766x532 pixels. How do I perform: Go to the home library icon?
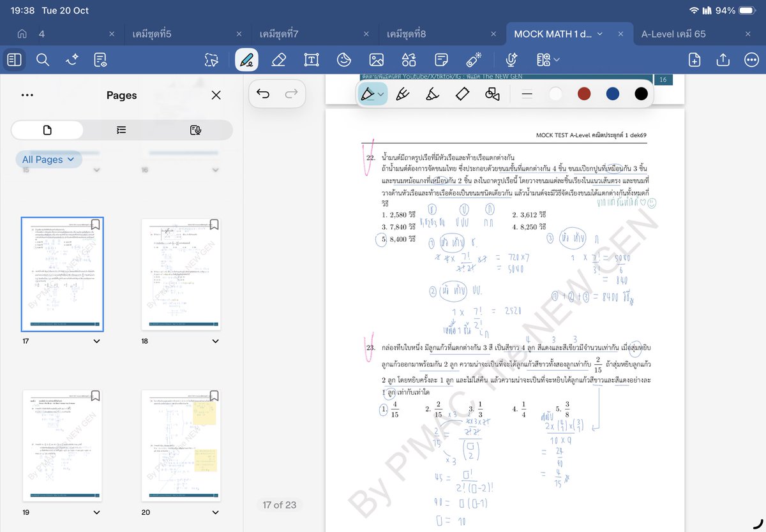coord(22,34)
